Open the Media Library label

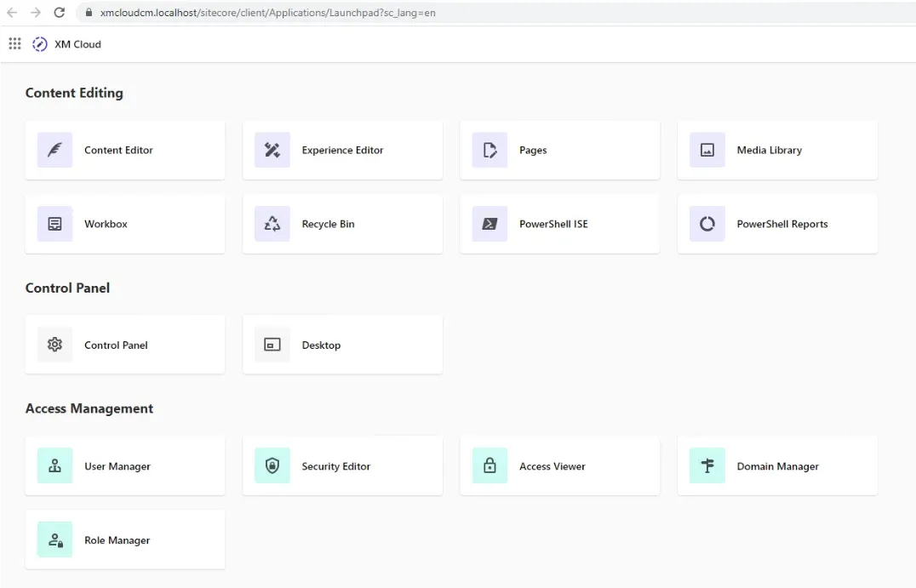tap(770, 150)
